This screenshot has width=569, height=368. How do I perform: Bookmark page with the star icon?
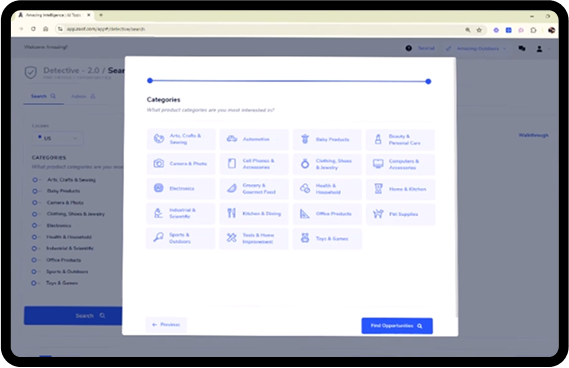479,30
